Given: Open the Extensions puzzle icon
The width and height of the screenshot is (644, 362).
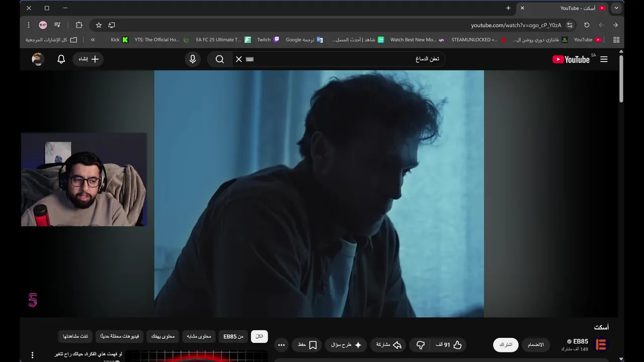Looking at the screenshot, I should coord(79,25).
